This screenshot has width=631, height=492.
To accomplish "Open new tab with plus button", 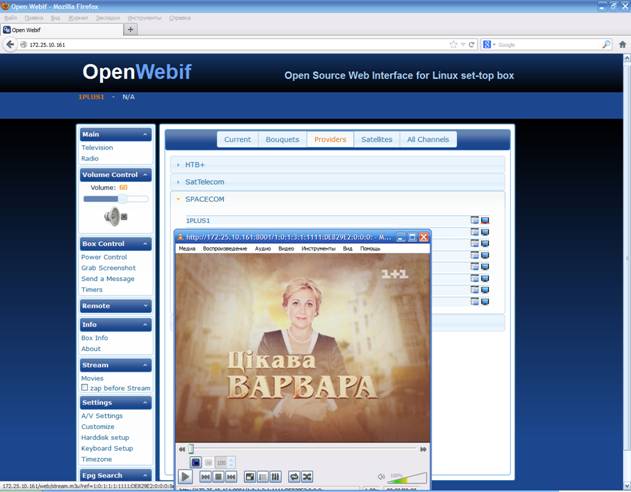I will (x=130, y=29).
